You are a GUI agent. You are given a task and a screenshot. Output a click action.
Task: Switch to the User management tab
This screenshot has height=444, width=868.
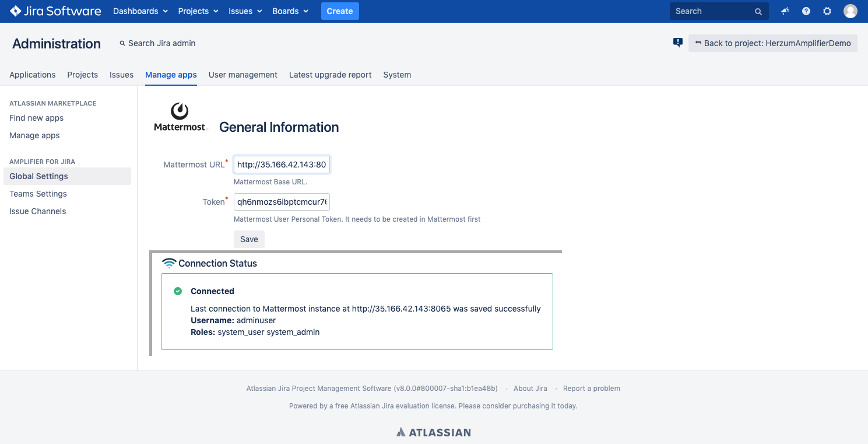[243, 75]
